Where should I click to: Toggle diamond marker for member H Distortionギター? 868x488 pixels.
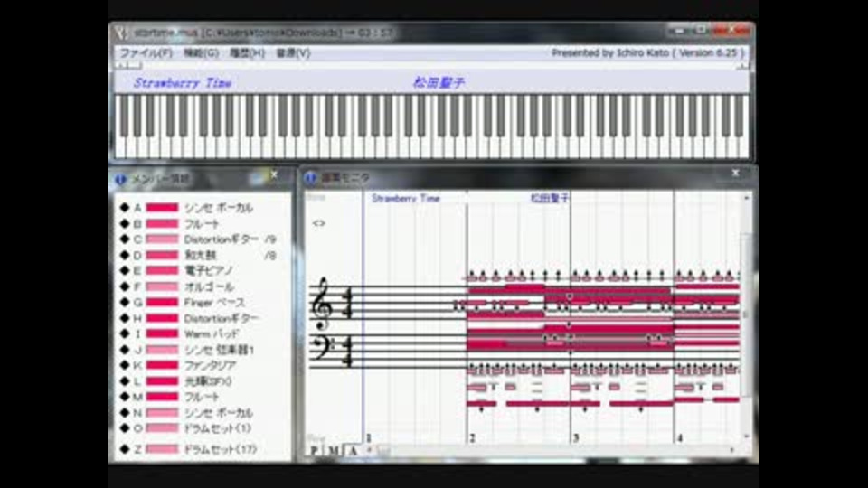click(125, 318)
